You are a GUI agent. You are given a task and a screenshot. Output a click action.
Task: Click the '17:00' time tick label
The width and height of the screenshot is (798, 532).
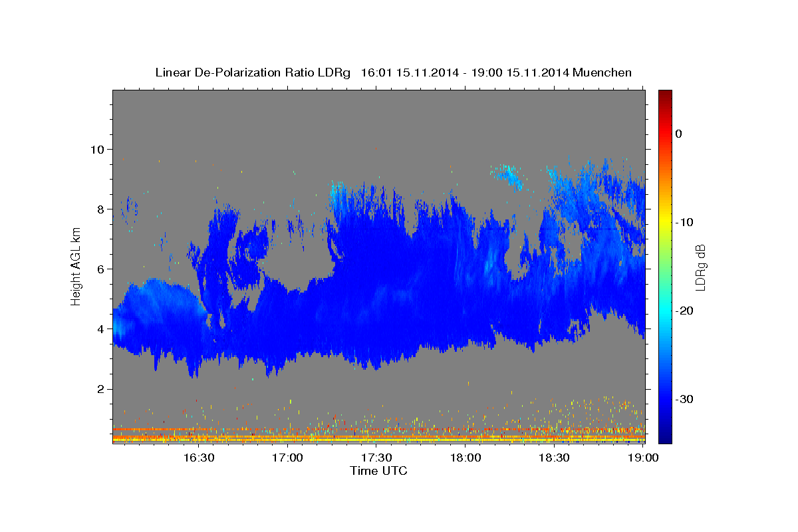point(287,458)
